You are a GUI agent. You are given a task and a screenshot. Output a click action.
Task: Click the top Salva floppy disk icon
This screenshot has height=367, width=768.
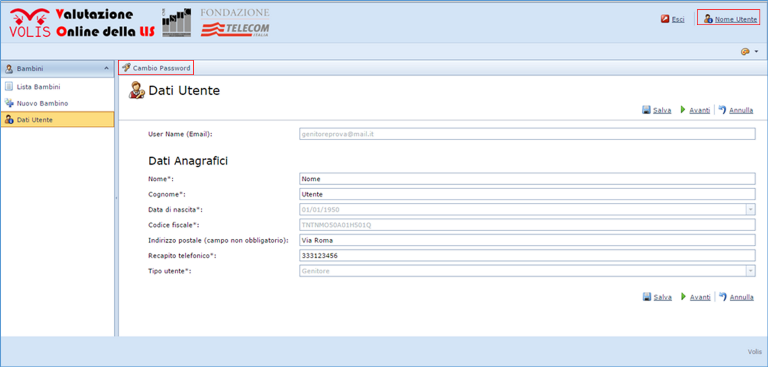click(646, 110)
